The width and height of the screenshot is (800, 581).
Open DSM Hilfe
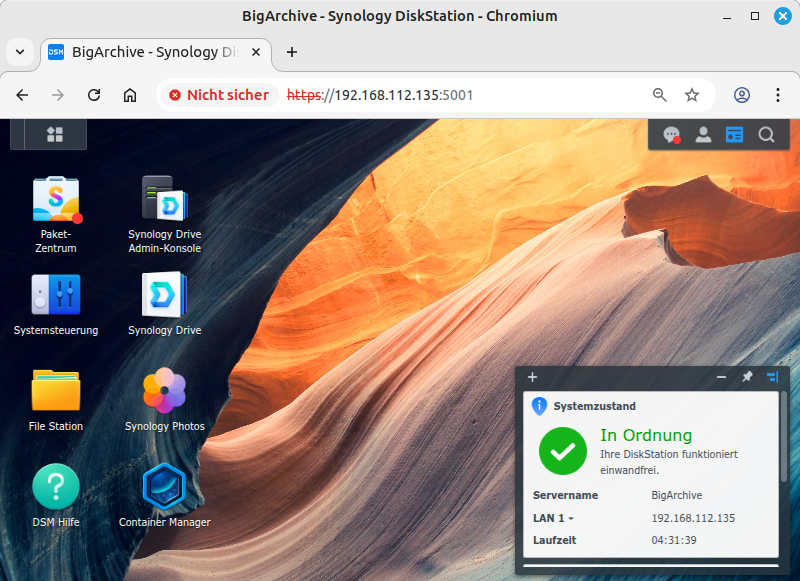click(x=56, y=487)
